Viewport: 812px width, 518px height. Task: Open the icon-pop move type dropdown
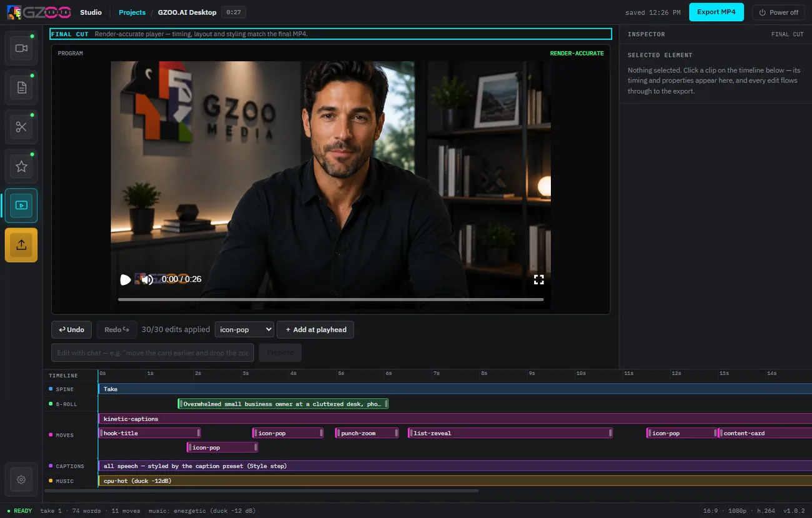tap(244, 329)
